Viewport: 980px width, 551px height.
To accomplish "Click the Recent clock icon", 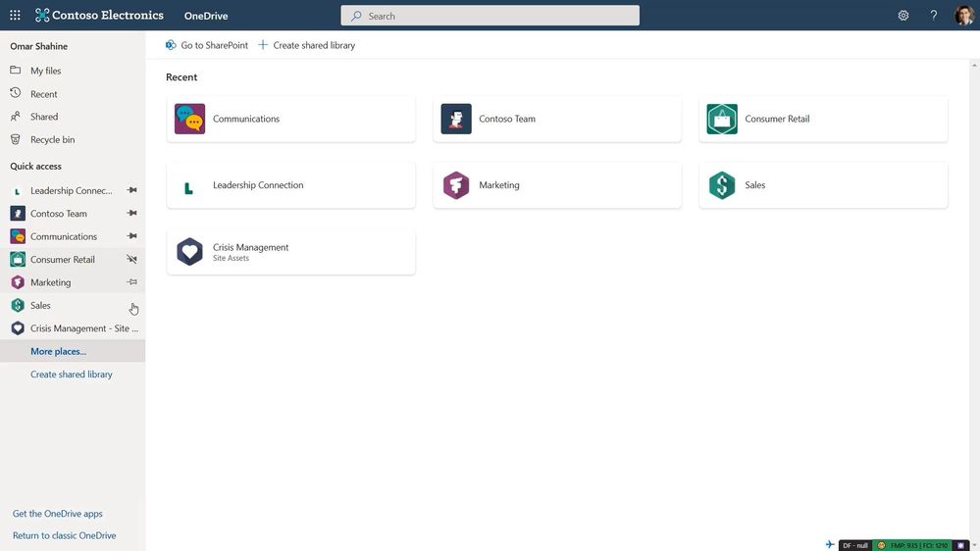I will pos(16,93).
